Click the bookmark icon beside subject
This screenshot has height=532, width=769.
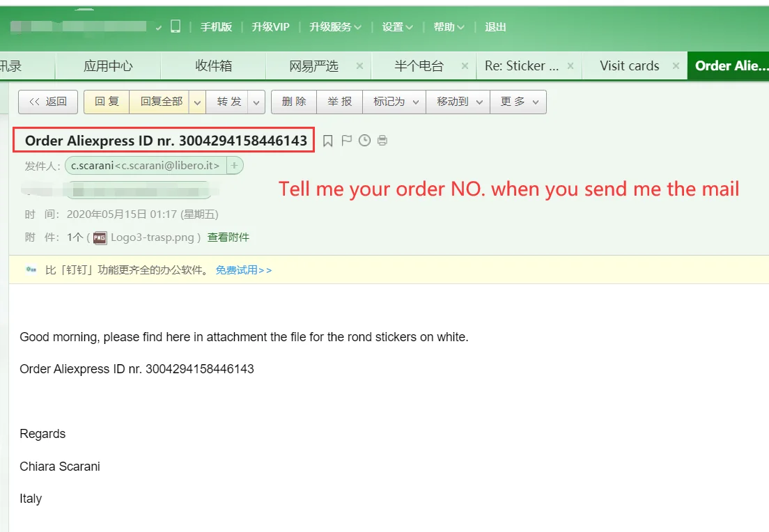pos(327,141)
